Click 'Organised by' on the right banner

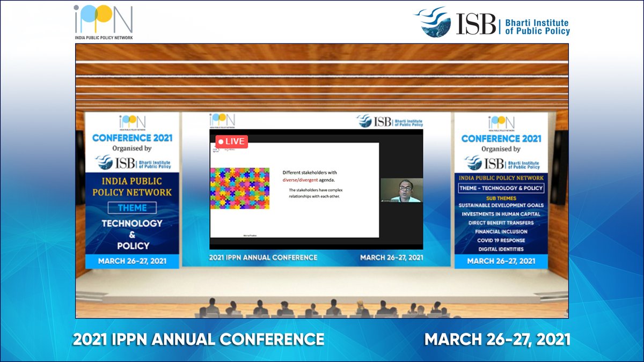point(501,149)
